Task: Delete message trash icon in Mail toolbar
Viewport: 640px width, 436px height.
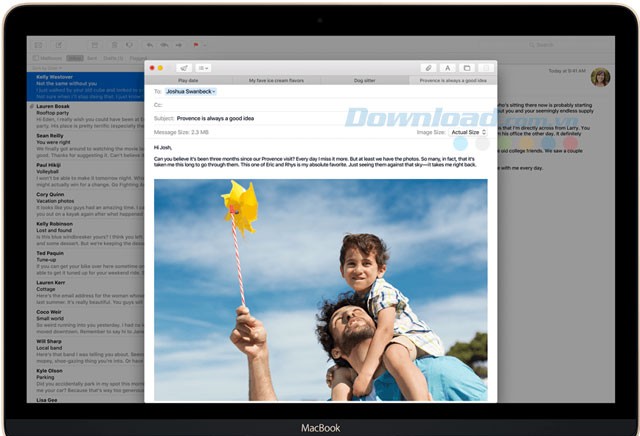Action: click(x=115, y=45)
